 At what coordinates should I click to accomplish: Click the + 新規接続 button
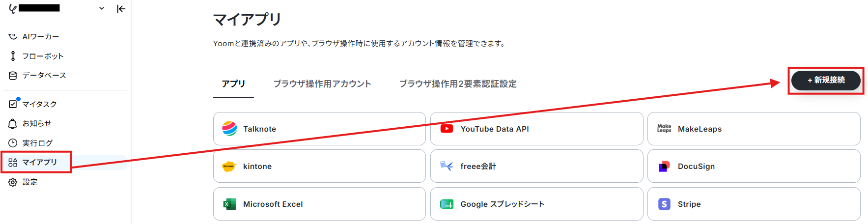(x=826, y=80)
